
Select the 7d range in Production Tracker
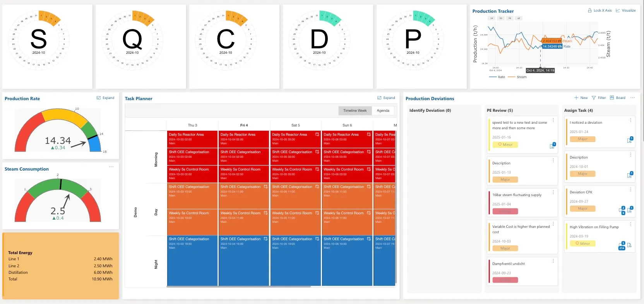pos(510,18)
